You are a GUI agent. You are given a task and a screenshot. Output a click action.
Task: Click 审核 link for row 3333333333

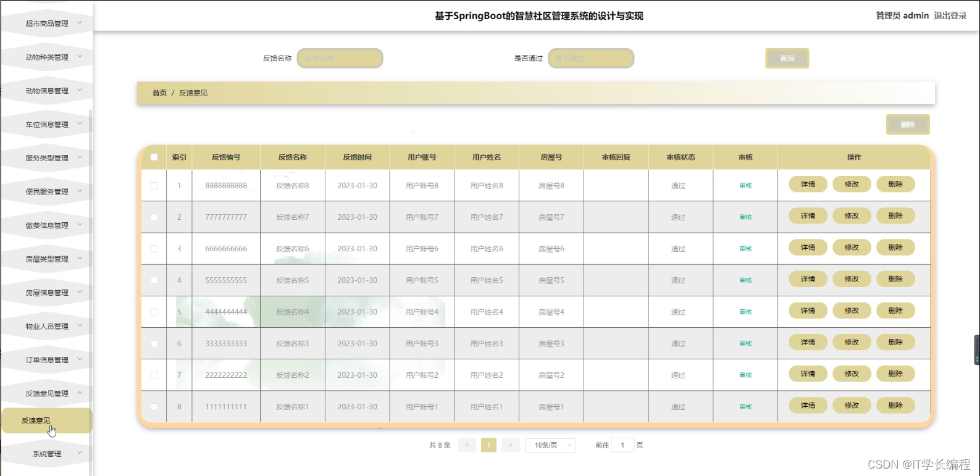tap(745, 344)
